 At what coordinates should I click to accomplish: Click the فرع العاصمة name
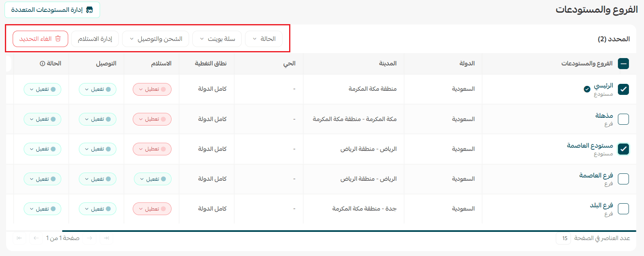point(596,175)
